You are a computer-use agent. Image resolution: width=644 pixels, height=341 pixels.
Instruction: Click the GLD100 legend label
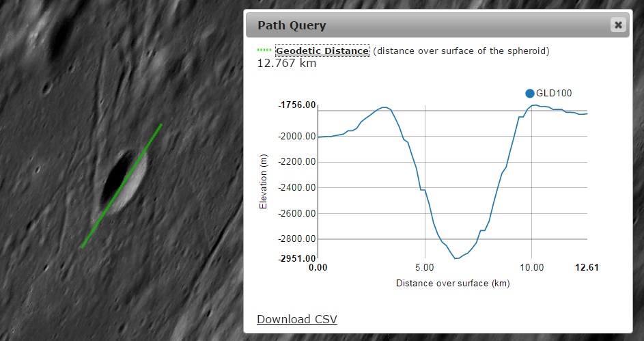click(x=555, y=93)
